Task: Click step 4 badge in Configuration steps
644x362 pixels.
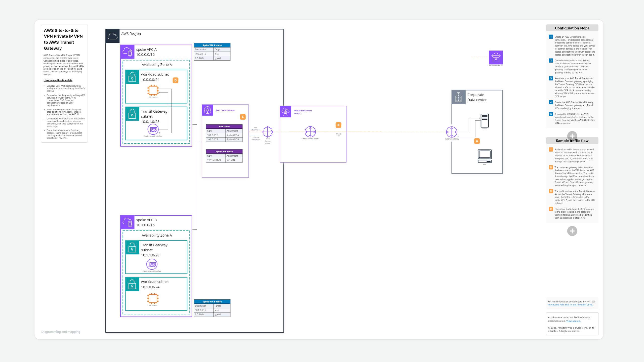Action: [551, 102]
